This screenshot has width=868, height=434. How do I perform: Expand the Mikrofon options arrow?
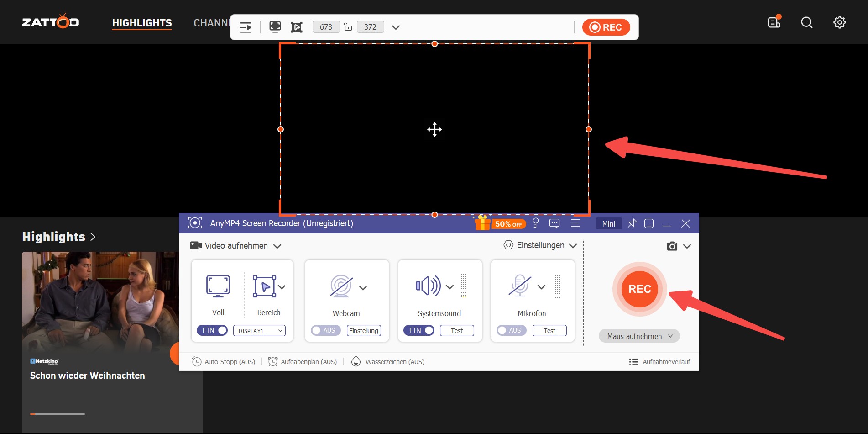tap(541, 287)
